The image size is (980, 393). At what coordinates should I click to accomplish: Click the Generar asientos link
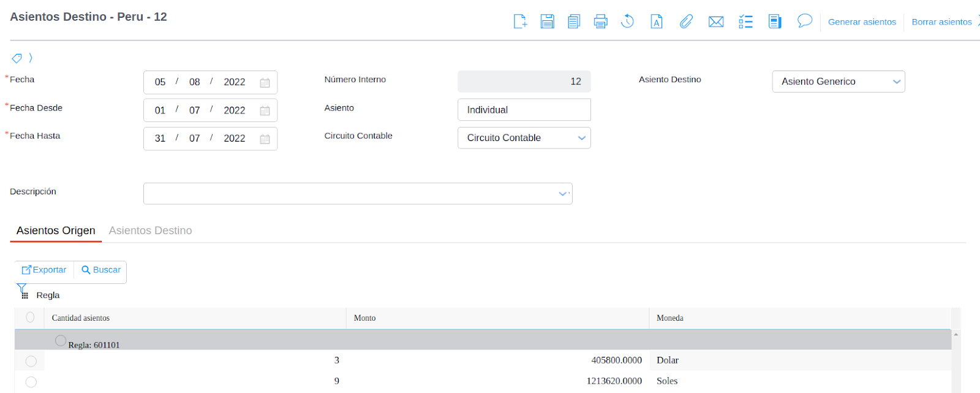[x=862, y=22]
